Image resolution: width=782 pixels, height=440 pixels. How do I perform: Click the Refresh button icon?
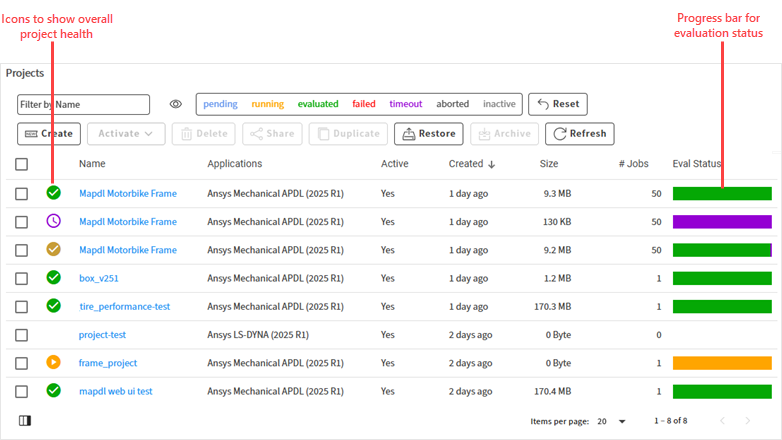(x=558, y=134)
